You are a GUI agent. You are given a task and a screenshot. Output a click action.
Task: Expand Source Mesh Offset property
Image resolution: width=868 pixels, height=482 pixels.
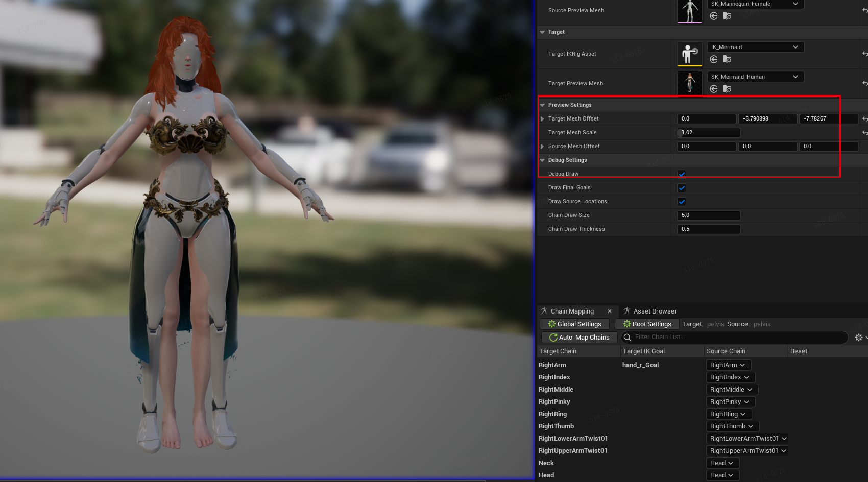pyautogui.click(x=542, y=146)
